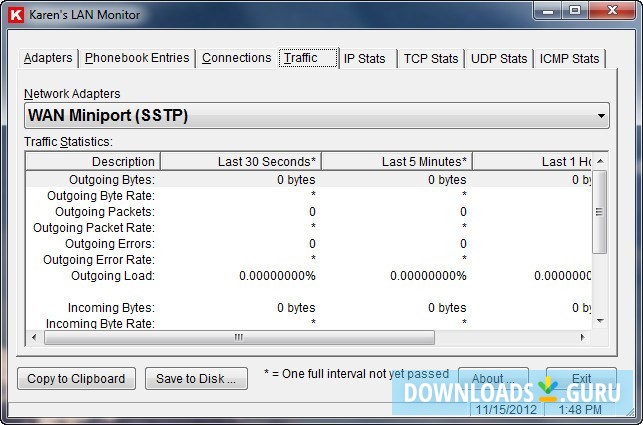
Task: Click the Description column header
Action: click(x=93, y=162)
